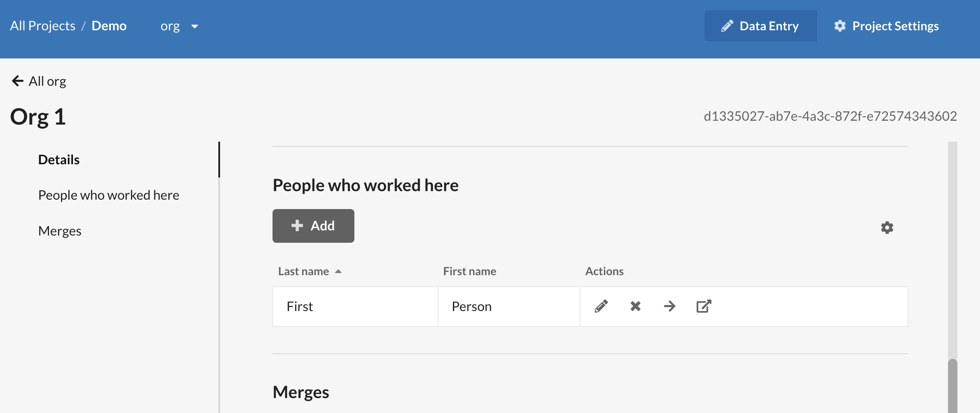Add a person who worked here
The image size is (980, 413).
[x=313, y=226]
